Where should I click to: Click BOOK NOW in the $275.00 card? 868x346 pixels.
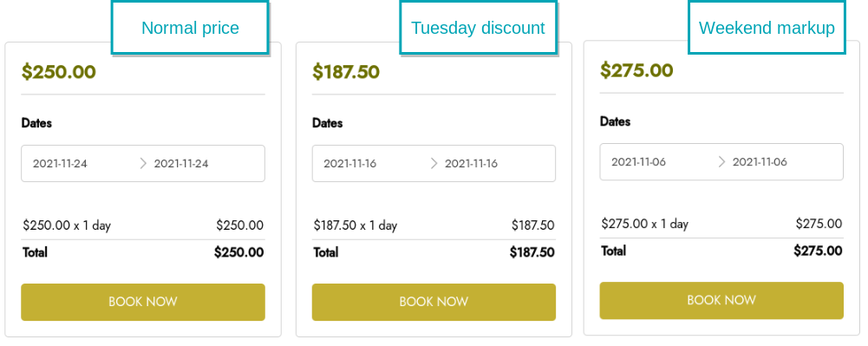click(721, 301)
